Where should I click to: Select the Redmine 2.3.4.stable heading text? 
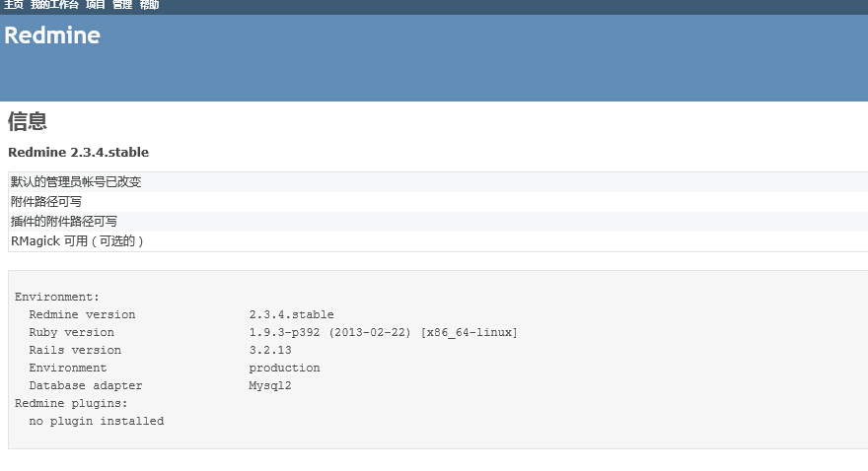tap(78, 152)
